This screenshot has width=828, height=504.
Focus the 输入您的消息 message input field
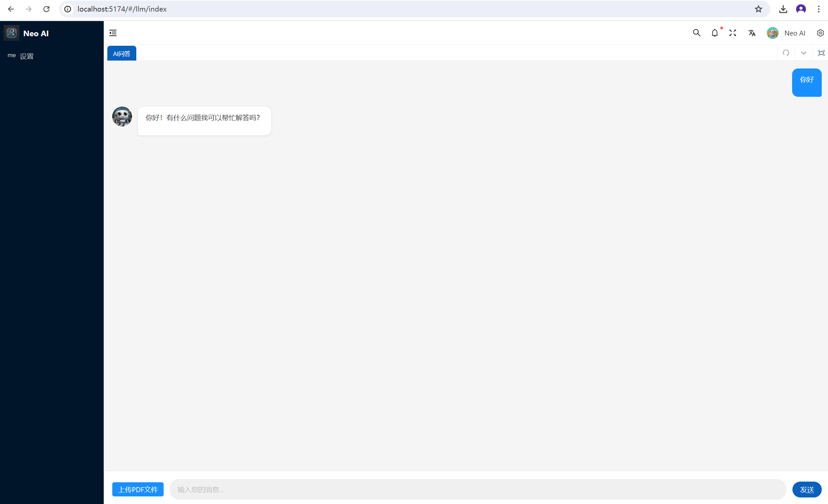(x=477, y=490)
